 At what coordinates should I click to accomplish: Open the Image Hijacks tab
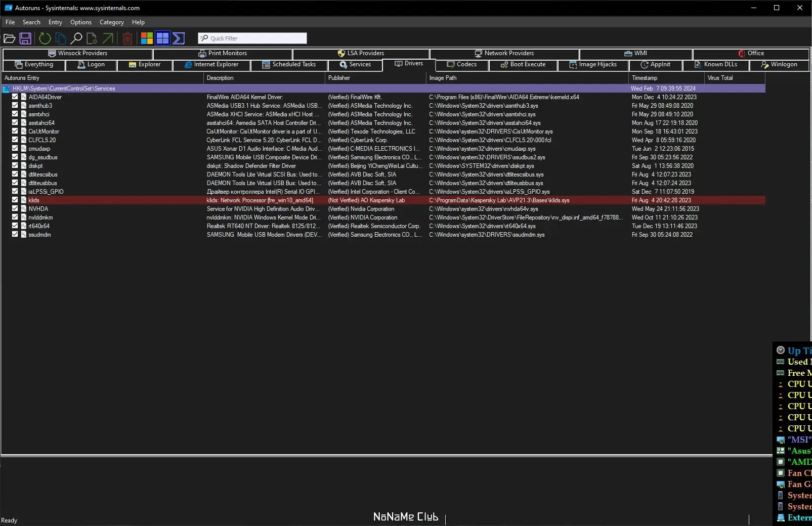click(x=593, y=65)
